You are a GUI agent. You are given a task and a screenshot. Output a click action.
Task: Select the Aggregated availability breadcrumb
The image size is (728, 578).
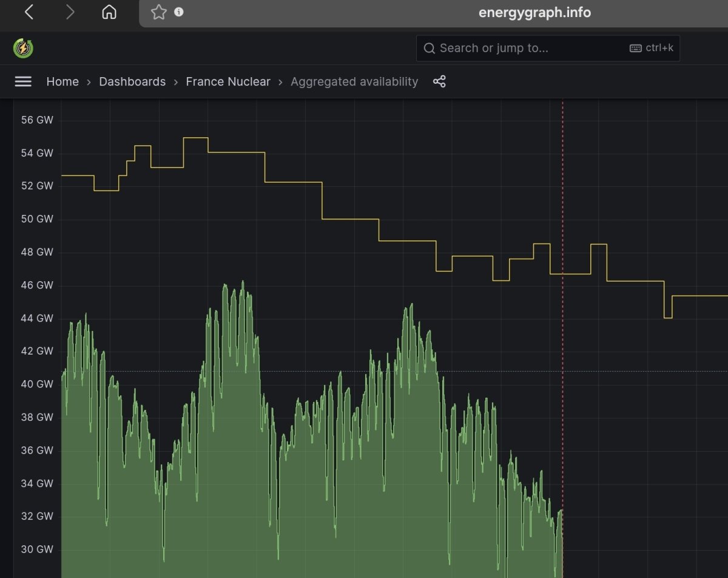(354, 81)
